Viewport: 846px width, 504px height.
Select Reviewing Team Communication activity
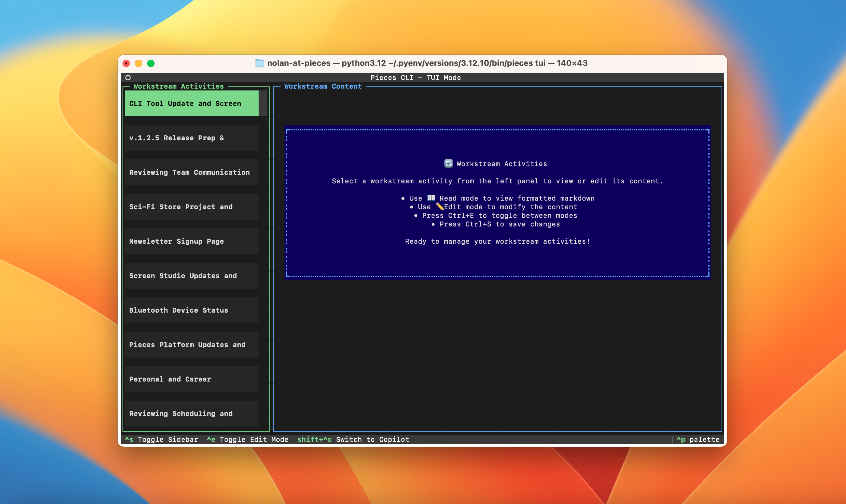point(191,172)
